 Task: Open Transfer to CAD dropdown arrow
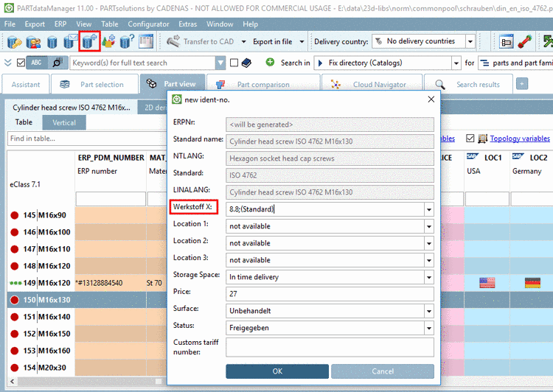point(244,41)
